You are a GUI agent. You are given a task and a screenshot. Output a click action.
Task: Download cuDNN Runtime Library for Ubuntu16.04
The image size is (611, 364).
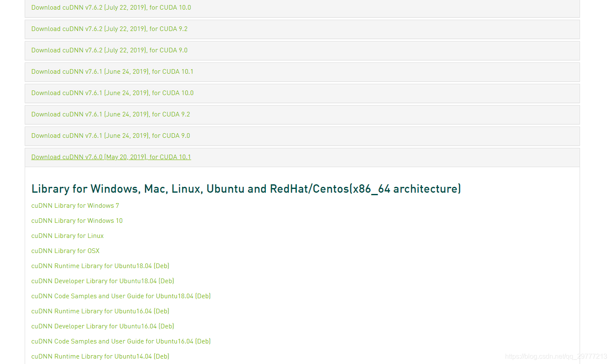[x=100, y=311]
